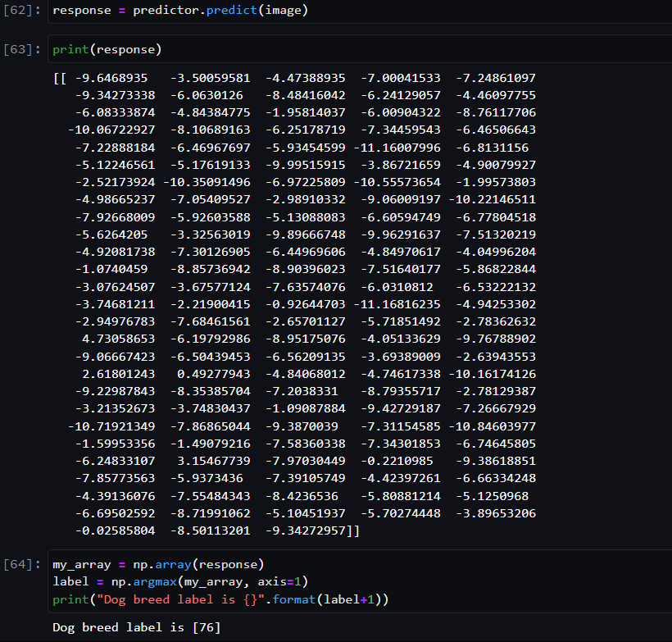672x642 pixels.
Task: Click the value -1.99573803
Action: 496,182
